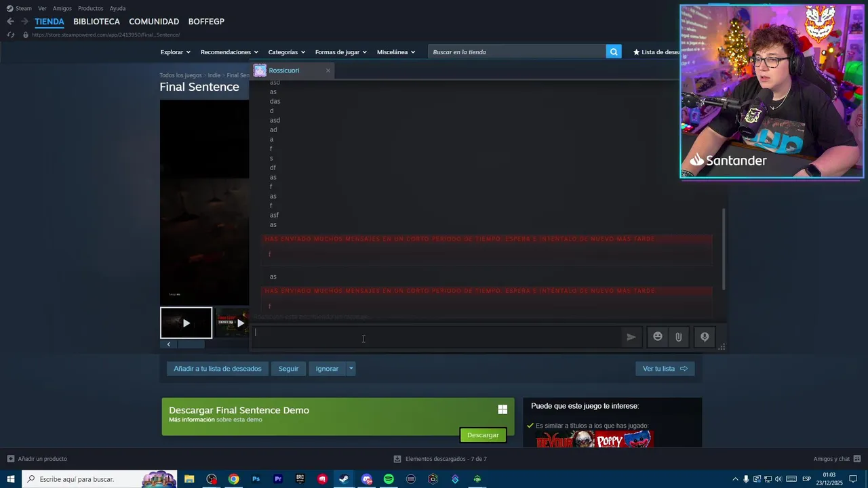Open the Windows Start menu

pyautogui.click(x=11, y=479)
